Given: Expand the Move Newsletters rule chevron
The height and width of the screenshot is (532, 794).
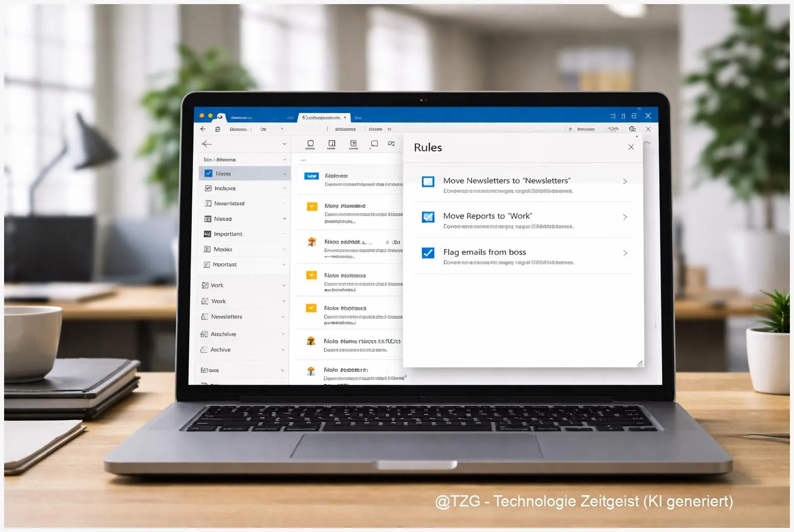Looking at the screenshot, I should (625, 182).
